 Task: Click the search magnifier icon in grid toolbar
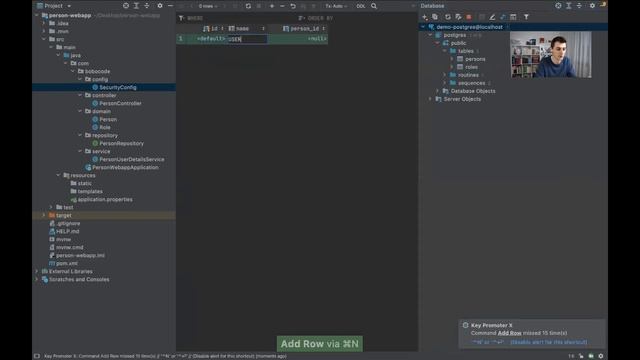click(374, 6)
